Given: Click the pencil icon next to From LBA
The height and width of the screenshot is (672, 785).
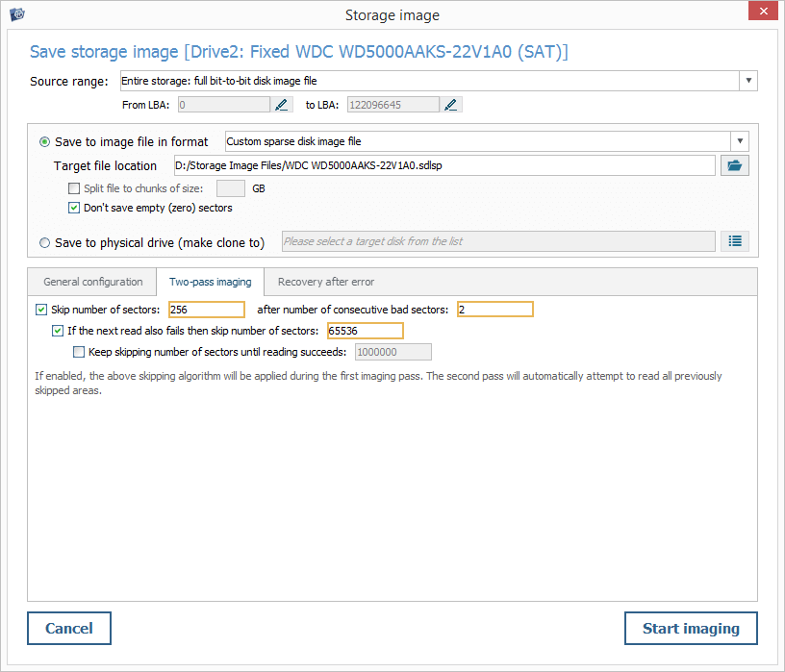Looking at the screenshot, I should (282, 105).
